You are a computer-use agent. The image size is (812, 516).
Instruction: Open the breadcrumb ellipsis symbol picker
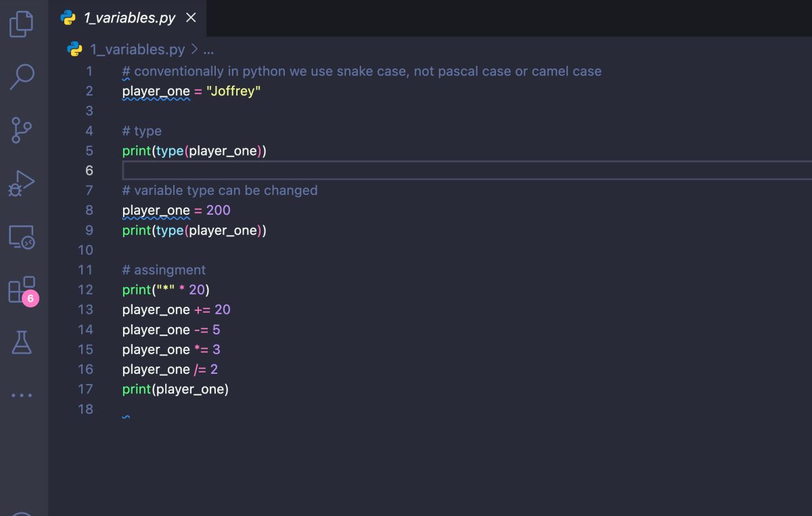coord(208,49)
